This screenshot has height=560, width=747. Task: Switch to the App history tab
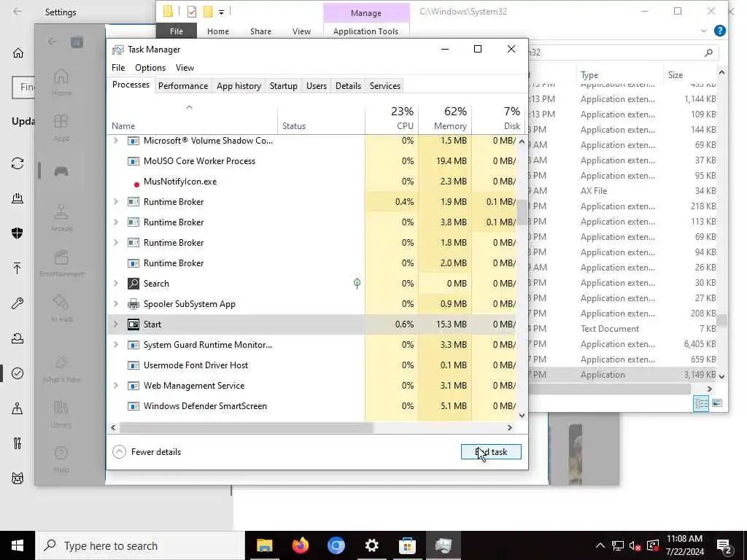(x=239, y=86)
